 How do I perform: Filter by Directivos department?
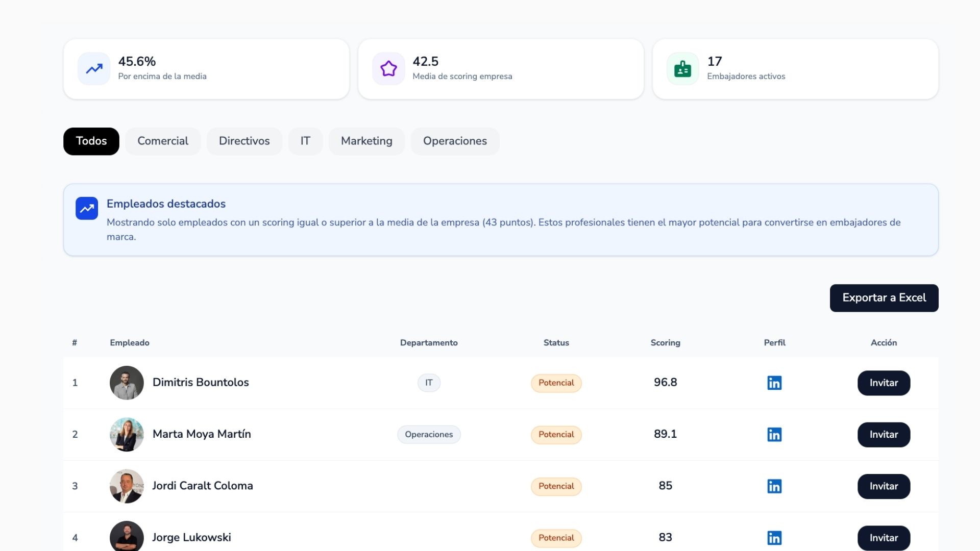click(x=244, y=141)
